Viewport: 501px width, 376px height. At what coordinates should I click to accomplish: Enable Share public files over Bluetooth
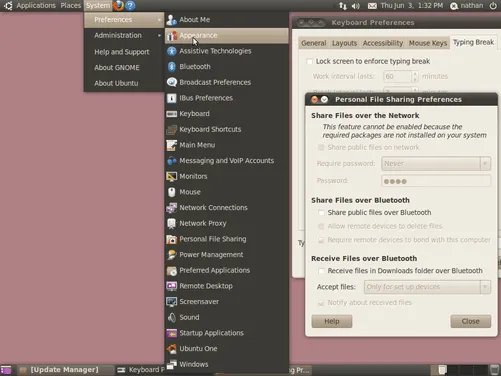[321, 213]
